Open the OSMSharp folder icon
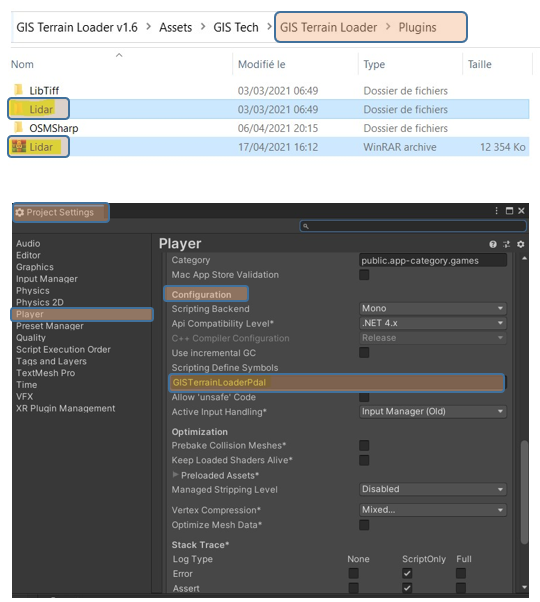 pos(18,127)
